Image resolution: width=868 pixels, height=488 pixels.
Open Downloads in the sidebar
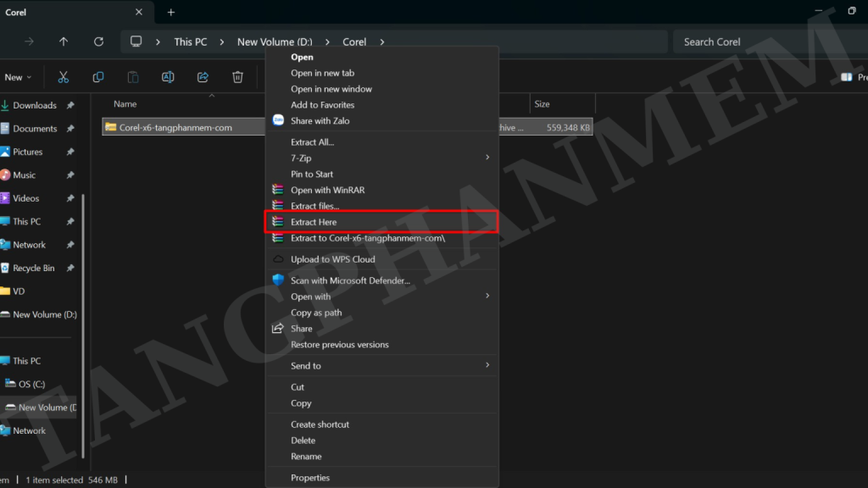click(34, 106)
